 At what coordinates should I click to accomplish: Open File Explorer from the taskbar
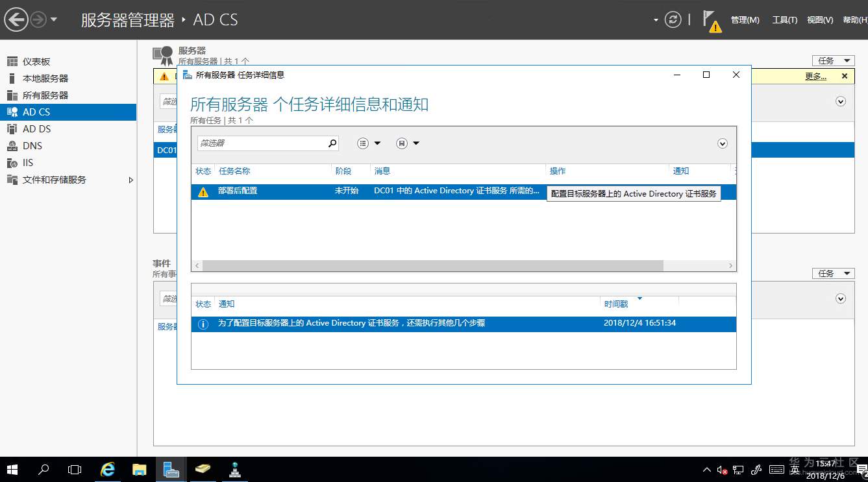(139, 470)
